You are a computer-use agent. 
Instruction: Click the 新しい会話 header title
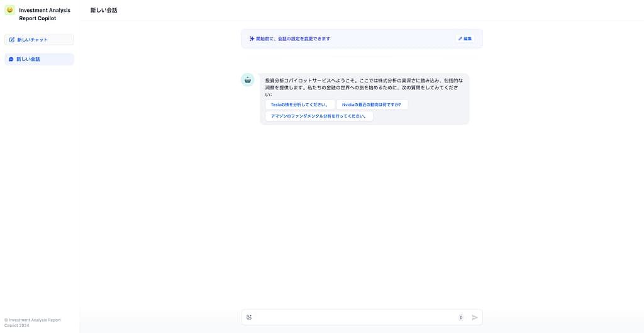(104, 10)
